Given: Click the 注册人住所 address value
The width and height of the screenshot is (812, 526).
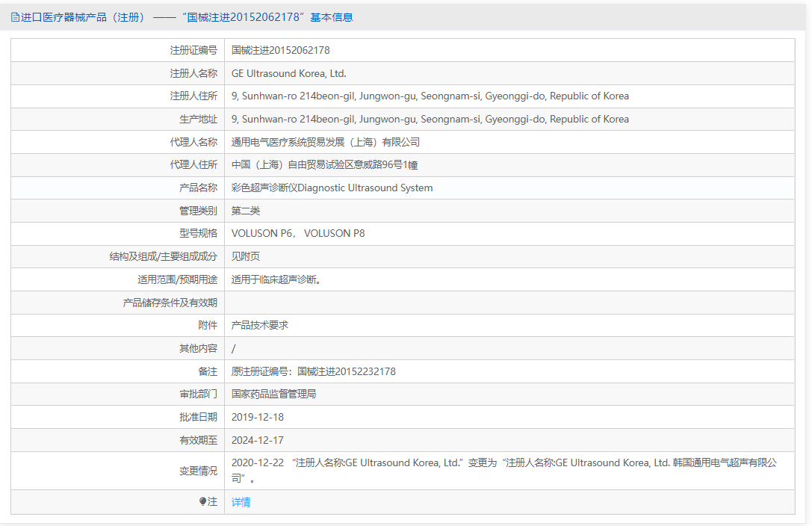Looking at the screenshot, I should (430, 96).
